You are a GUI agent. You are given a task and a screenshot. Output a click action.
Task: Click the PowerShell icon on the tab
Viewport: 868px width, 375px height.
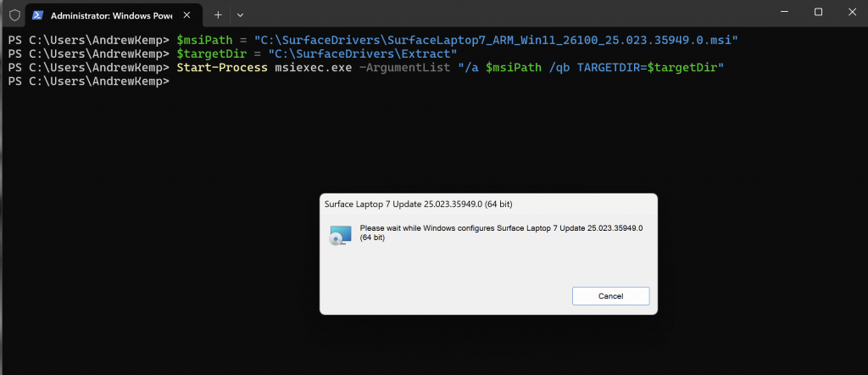coord(37,15)
